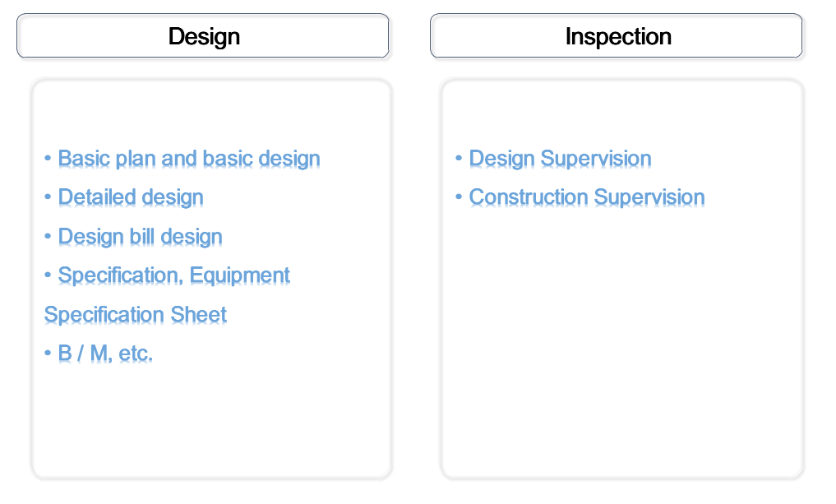836x504 pixels.
Task: Click the bullet beside 'Construction Supervision'
Action: coord(459,197)
